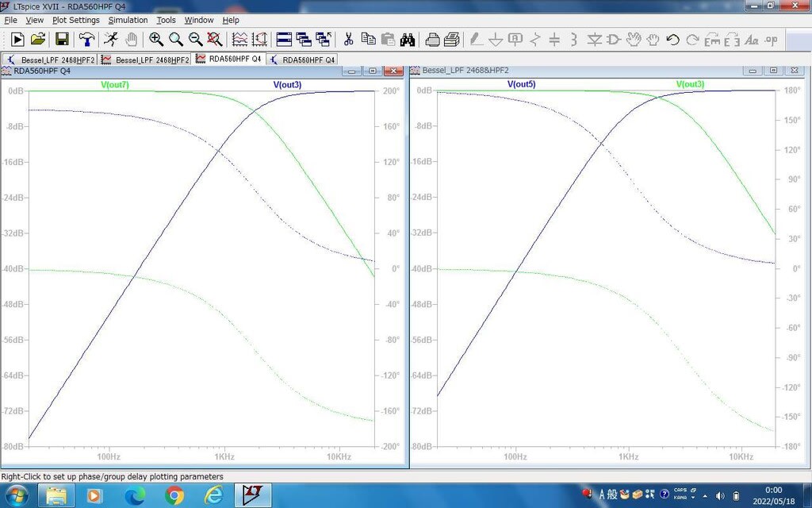
Task: Select the Draw Wire pencil tool
Action: coord(476,40)
